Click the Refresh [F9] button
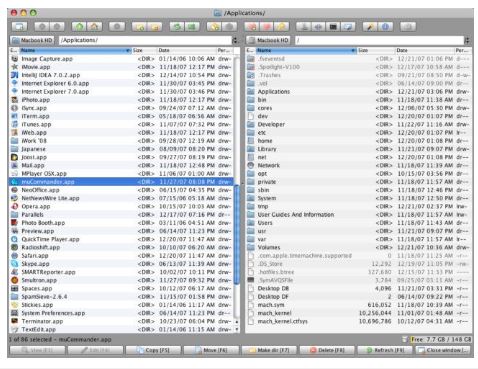 [385, 350]
